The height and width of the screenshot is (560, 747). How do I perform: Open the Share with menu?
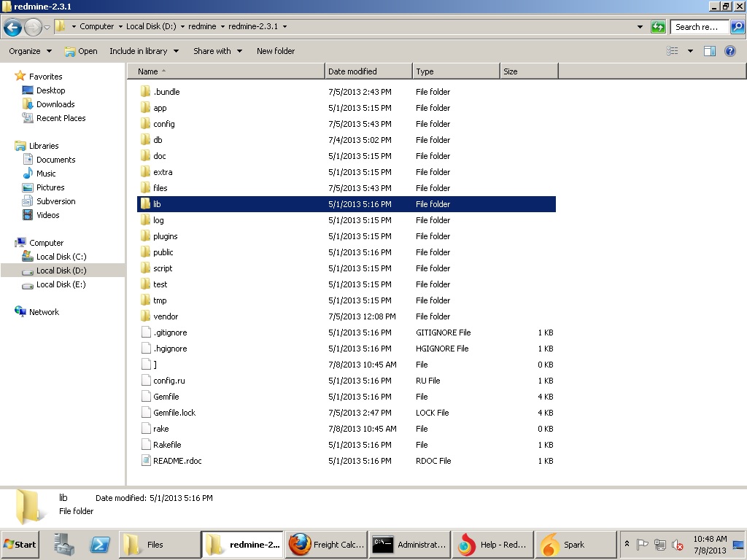[217, 51]
